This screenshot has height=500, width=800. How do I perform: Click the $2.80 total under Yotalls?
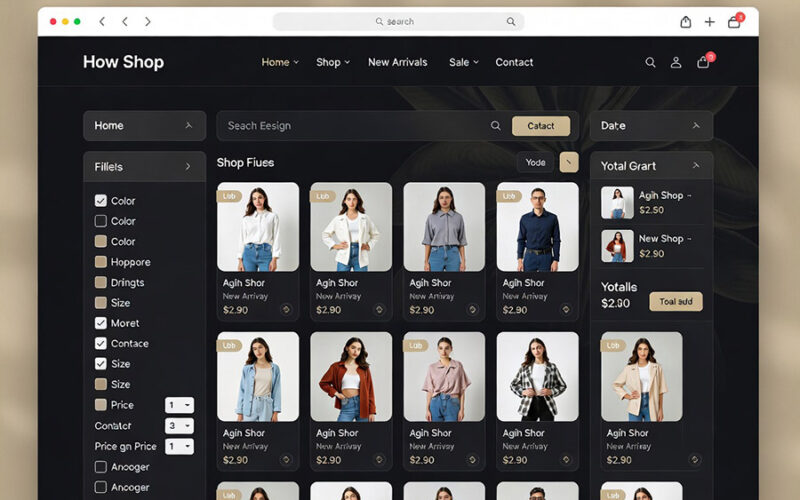tap(615, 304)
